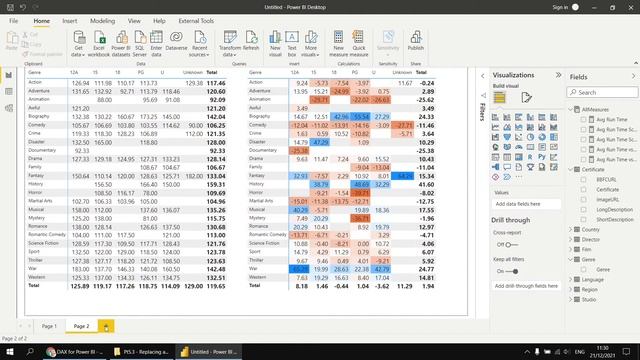The image size is (640, 360).
Task: Create a Quick measure
Action: click(x=359, y=44)
